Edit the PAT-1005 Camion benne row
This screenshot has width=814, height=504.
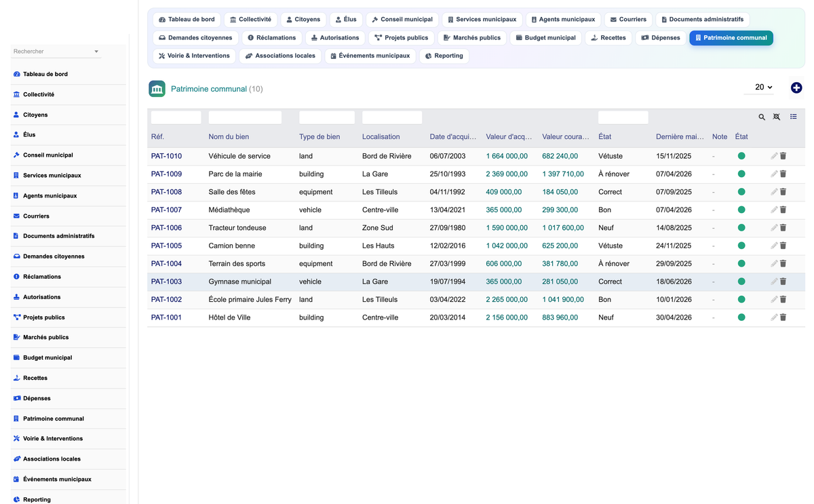tap(774, 246)
